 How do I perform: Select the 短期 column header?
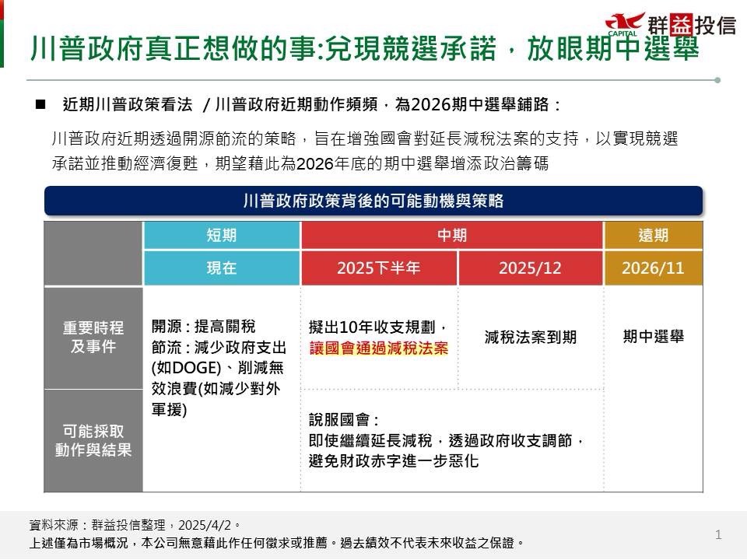pos(222,236)
